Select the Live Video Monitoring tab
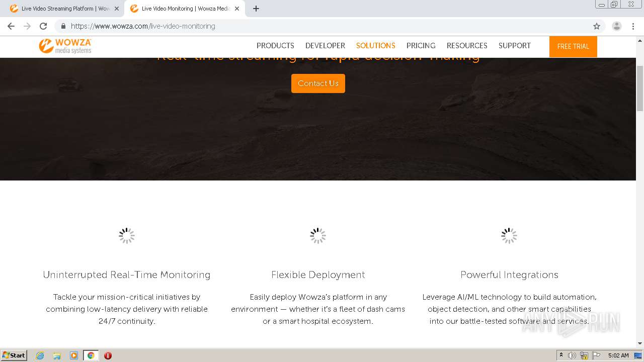The width and height of the screenshot is (644, 362). coord(184,9)
